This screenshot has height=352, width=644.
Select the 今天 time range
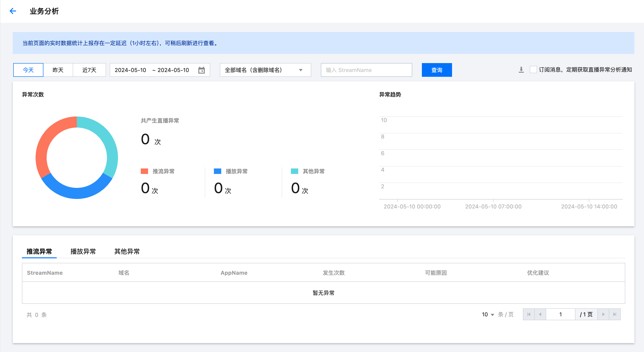click(x=28, y=70)
